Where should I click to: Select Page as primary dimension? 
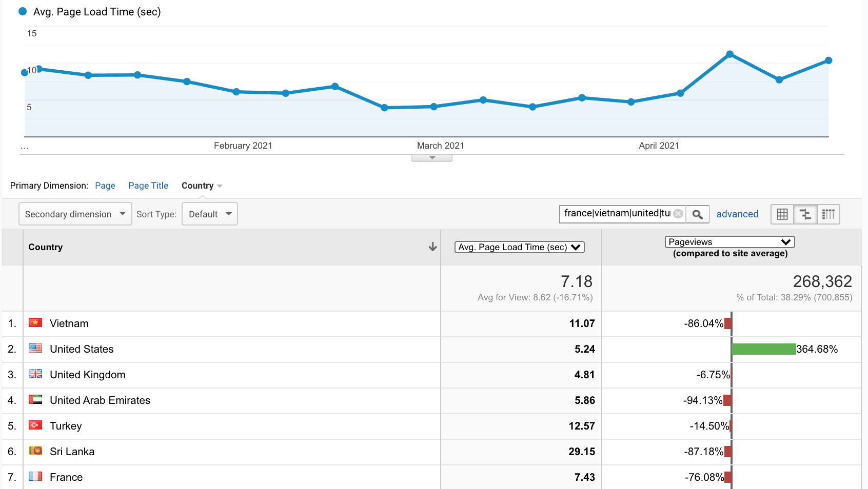[x=105, y=186]
